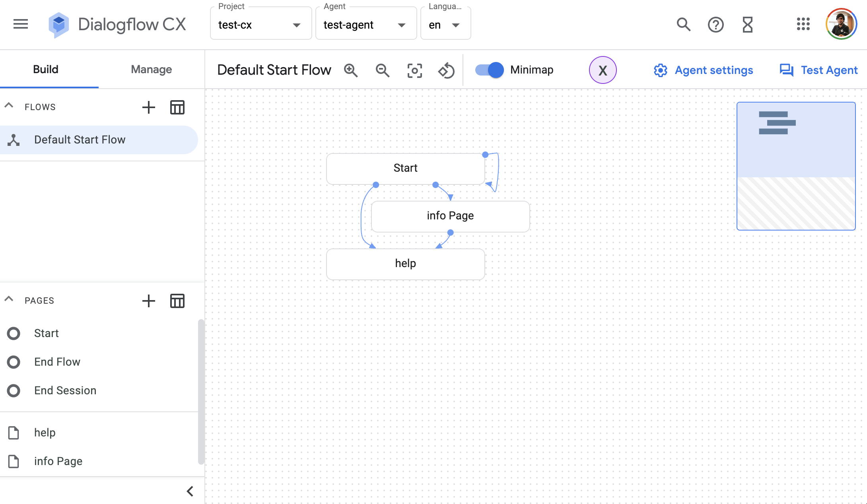Open the Agent test-agent dropdown
The image size is (867, 504).
point(365,25)
